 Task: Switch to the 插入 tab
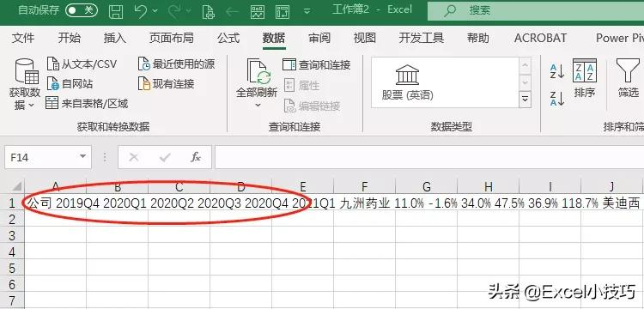tap(114, 38)
